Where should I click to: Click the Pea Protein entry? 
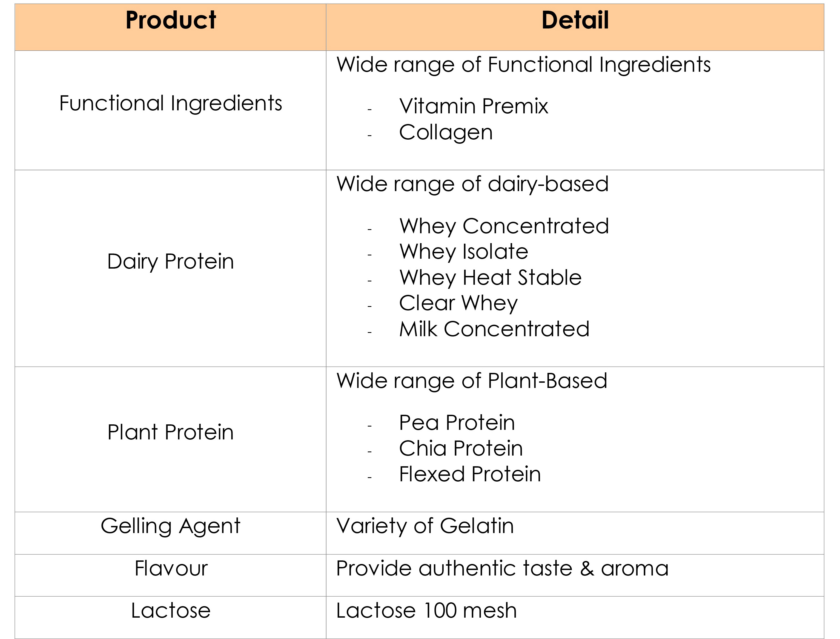click(x=457, y=422)
